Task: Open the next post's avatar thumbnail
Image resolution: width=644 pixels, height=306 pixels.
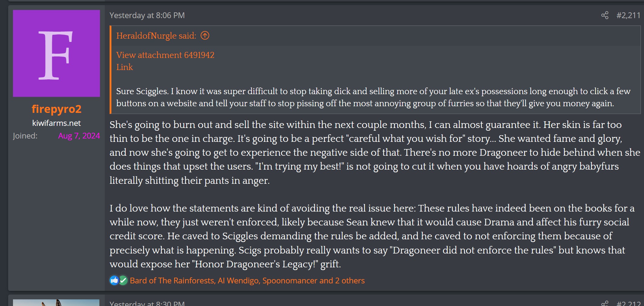Action: 56,303
